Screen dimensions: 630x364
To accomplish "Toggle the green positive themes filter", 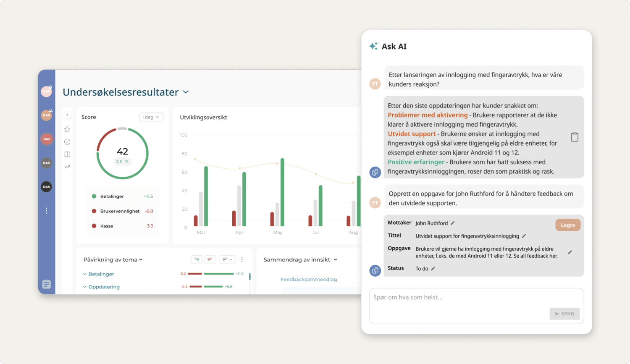I will (197, 259).
